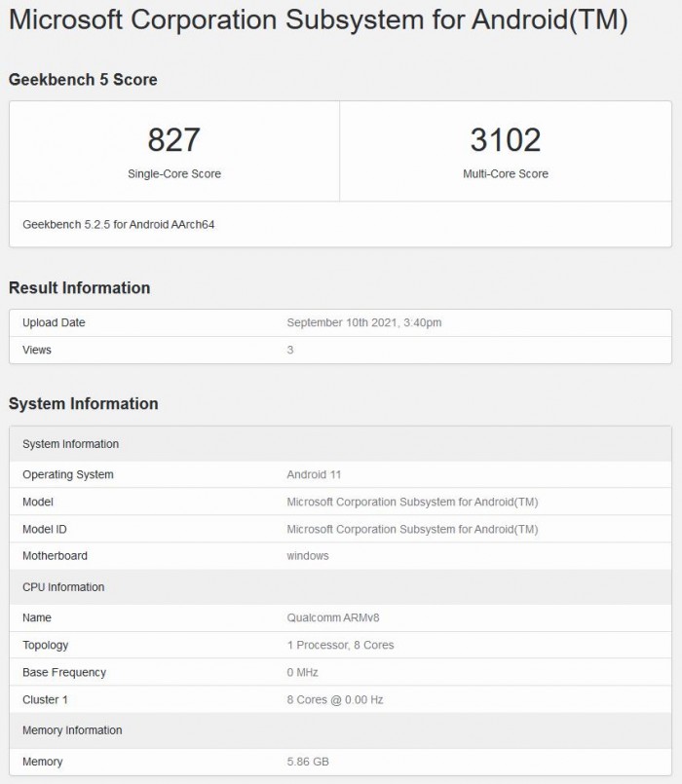Click the single-core score value 827

coord(174,140)
